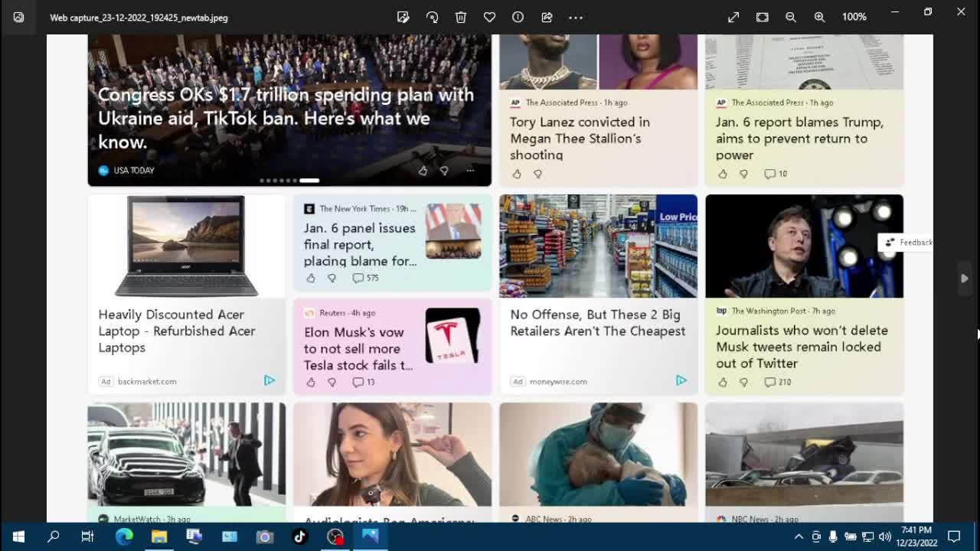Dislike the Journalists Musk tweets story
Image resolution: width=980 pixels, height=551 pixels.
[x=744, y=383]
